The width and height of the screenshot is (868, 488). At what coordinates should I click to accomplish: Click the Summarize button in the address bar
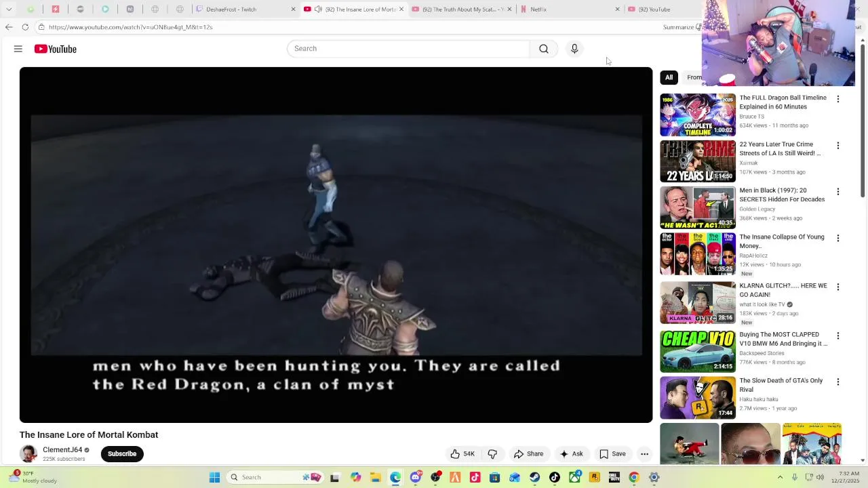pos(682,27)
